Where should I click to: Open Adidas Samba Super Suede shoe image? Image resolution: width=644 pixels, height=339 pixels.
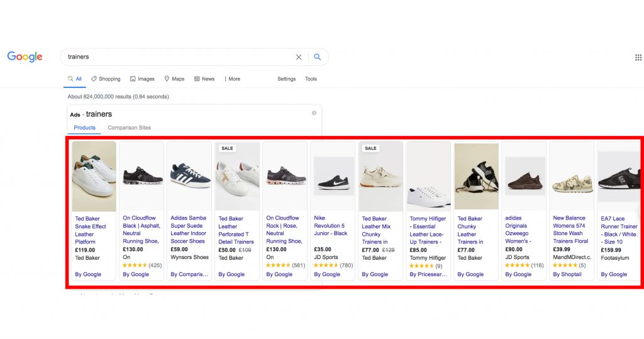[x=189, y=177]
